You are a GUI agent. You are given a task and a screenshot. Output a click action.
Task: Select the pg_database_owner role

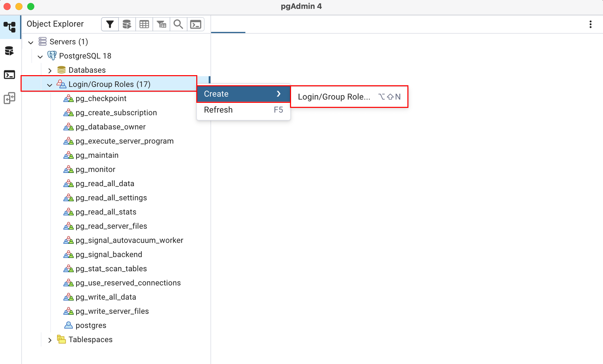[111, 127]
